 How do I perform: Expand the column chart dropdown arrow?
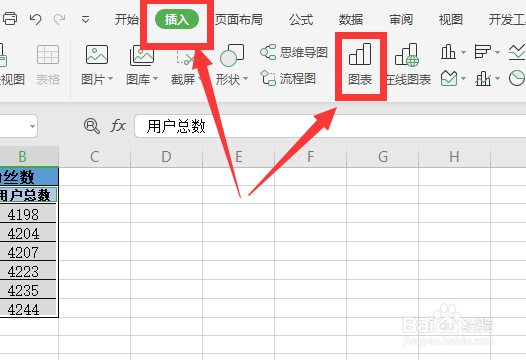(x=463, y=52)
